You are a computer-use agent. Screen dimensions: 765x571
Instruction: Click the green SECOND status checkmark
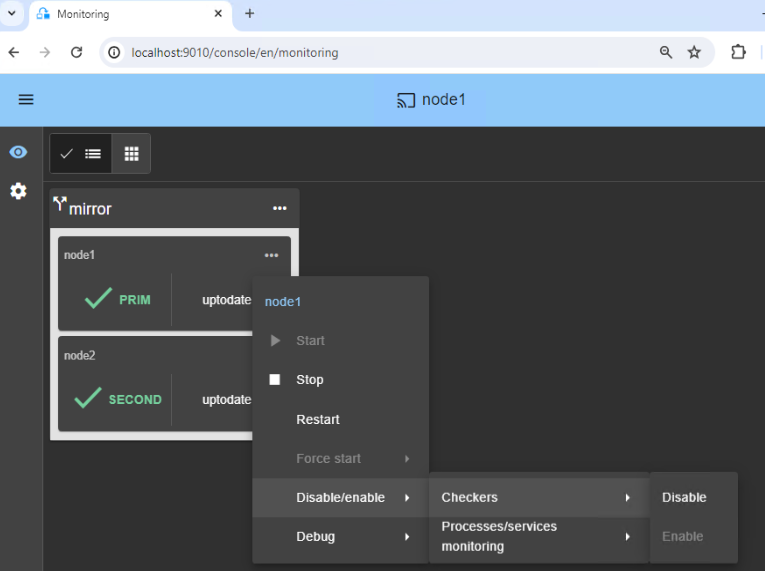[x=88, y=399]
